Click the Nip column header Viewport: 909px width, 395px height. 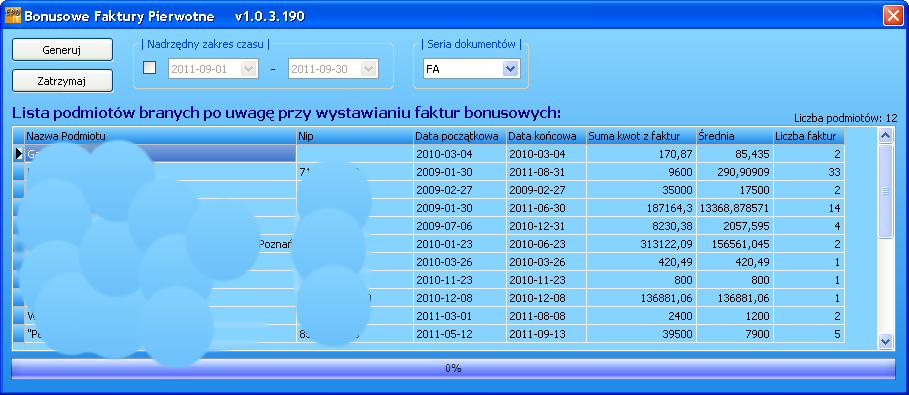click(355, 136)
